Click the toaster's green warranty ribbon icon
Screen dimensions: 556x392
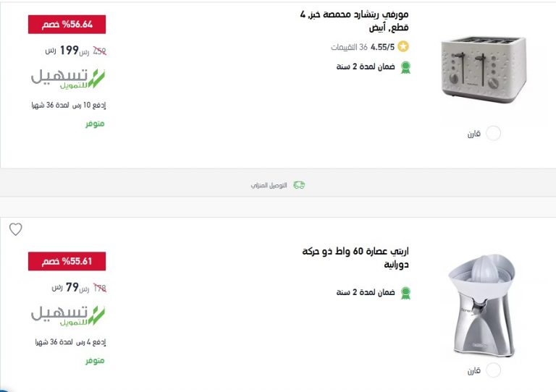point(405,67)
